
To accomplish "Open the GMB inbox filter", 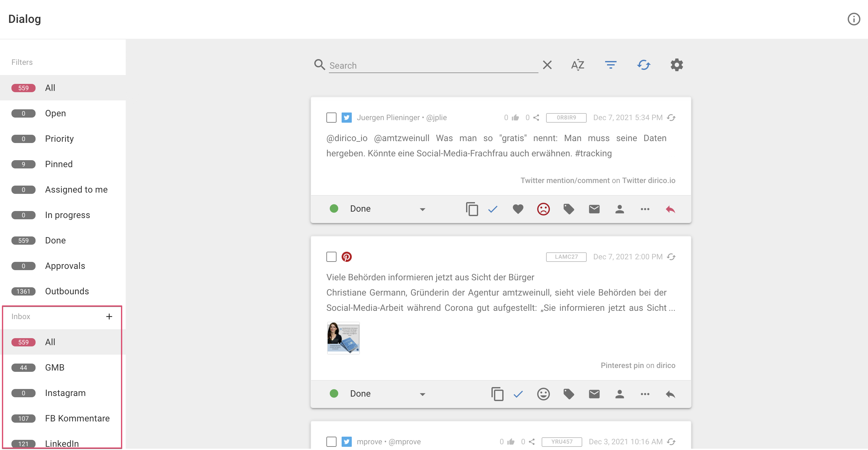I will [55, 367].
